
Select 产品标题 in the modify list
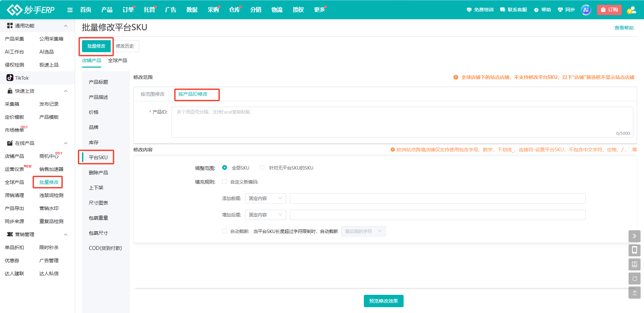[98, 82]
